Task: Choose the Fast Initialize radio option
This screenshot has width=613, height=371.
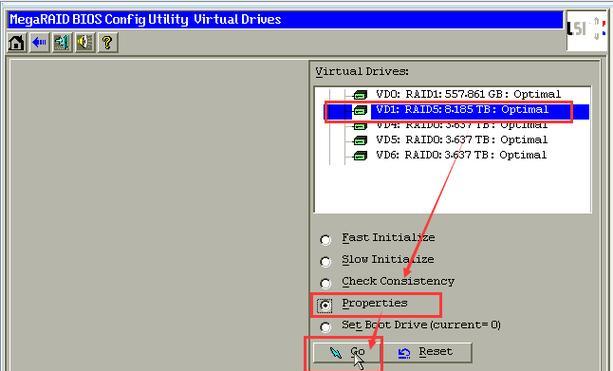Action: [x=325, y=239]
